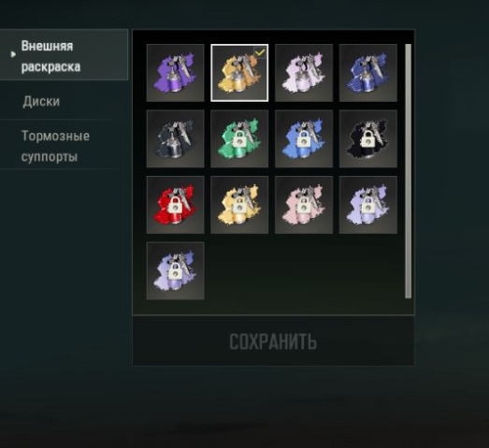Screen dimensions: 489x448
Task: Toggle the yellow checkmark on the selected paint
Action: tap(260, 52)
